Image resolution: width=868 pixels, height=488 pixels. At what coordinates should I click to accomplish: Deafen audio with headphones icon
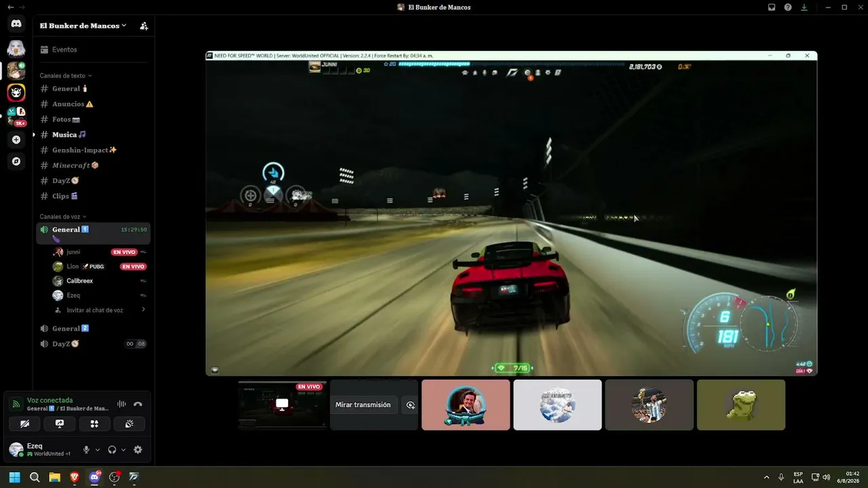[112, 449]
